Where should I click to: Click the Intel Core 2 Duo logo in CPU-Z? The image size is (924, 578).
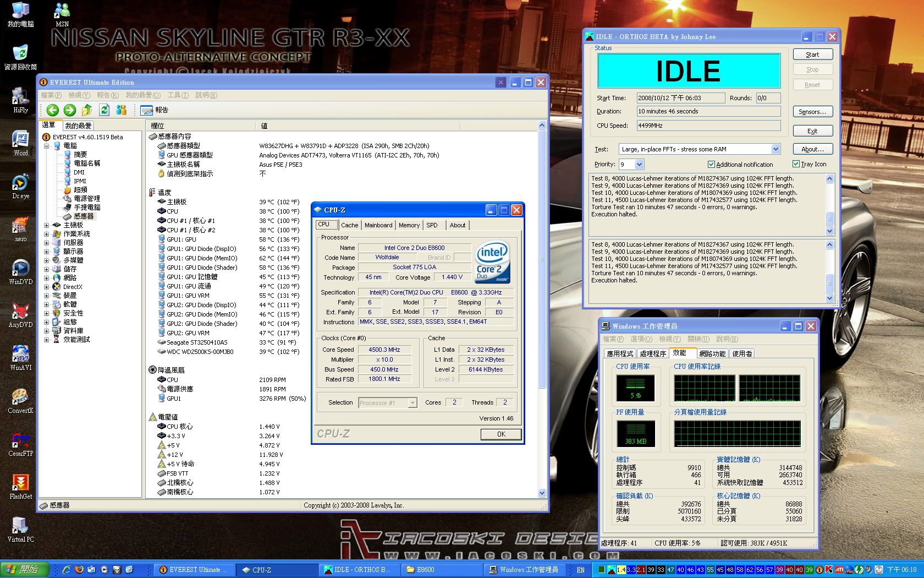point(492,262)
